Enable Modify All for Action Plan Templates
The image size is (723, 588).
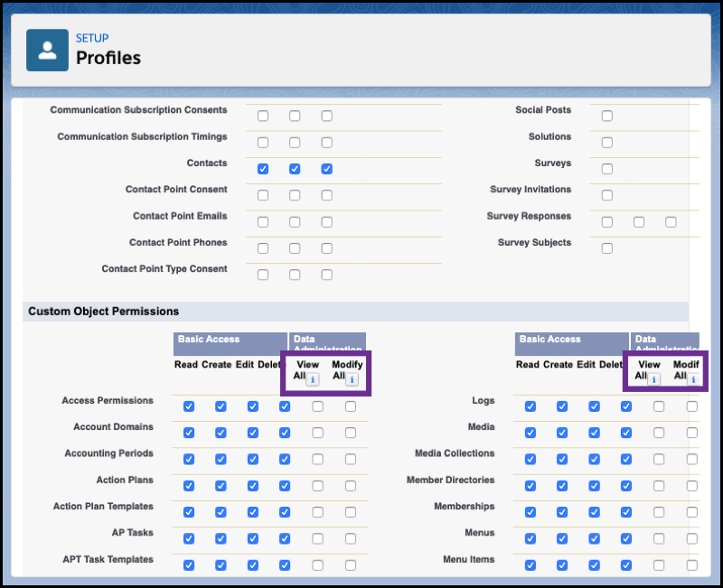click(x=351, y=512)
